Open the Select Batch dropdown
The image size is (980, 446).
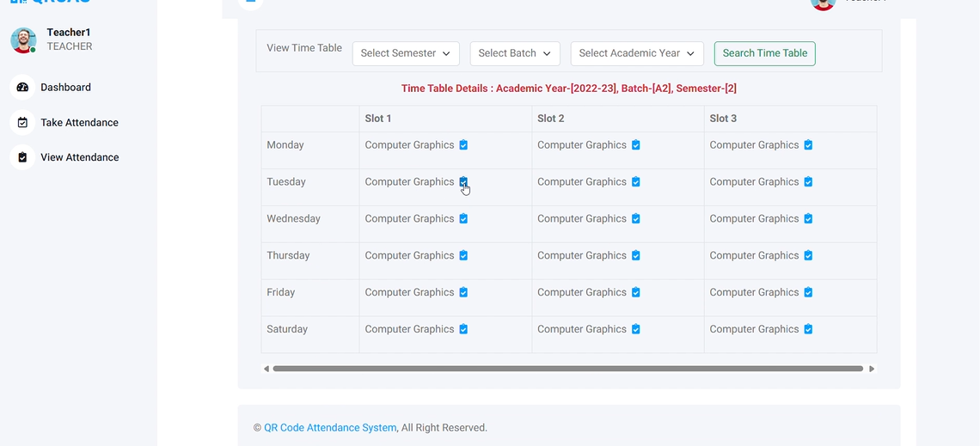coord(514,53)
